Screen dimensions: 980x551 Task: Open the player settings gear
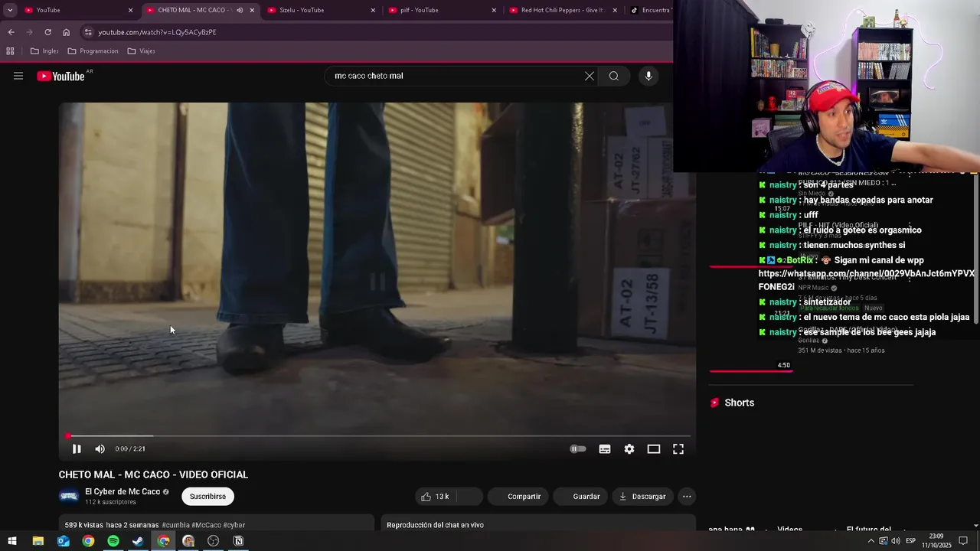click(x=629, y=449)
